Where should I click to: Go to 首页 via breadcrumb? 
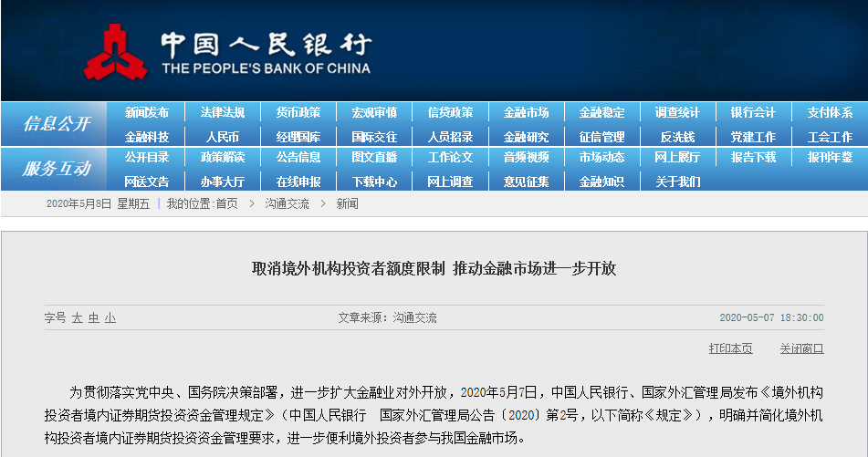(x=226, y=203)
